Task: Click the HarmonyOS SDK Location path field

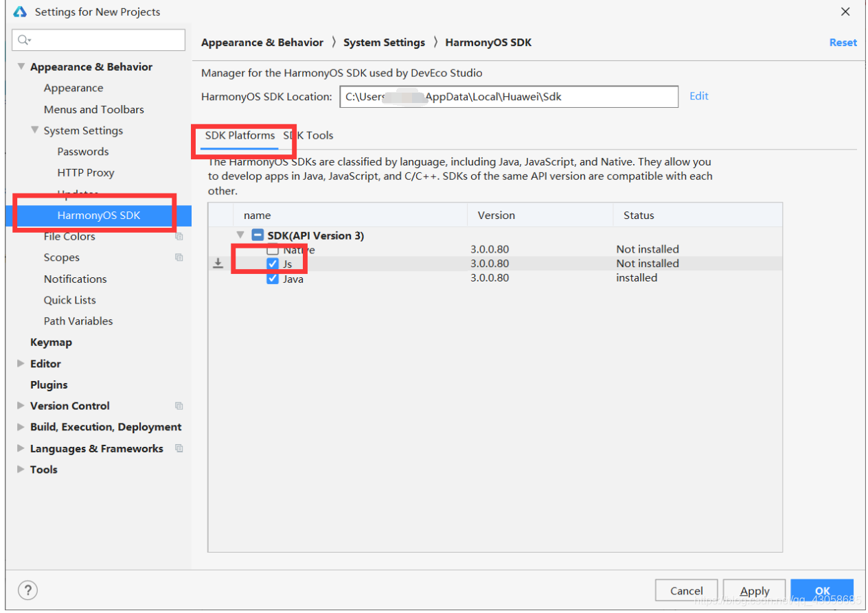Action: point(509,97)
